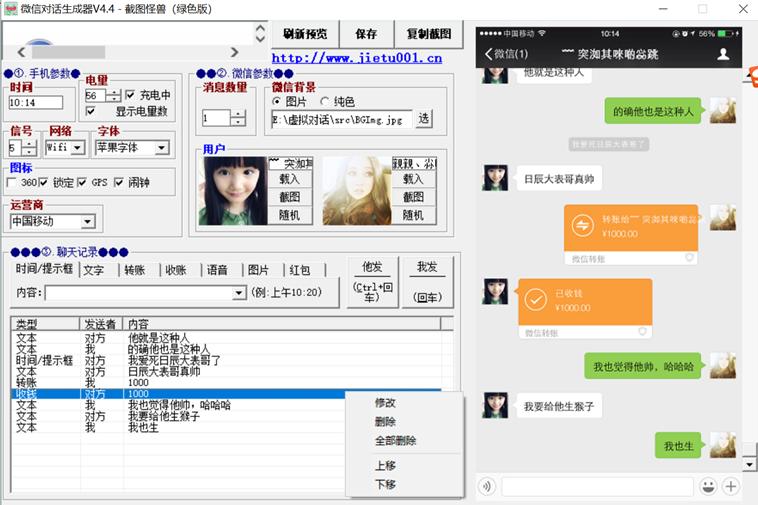The height and width of the screenshot is (505, 758).
Task: Click the voice input icon in chat bar
Action: [x=487, y=487]
